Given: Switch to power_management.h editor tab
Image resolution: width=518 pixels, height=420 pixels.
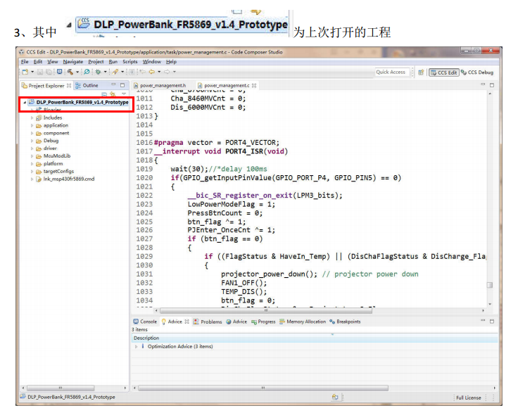Looking at the screenshot, I should [160, 86].
